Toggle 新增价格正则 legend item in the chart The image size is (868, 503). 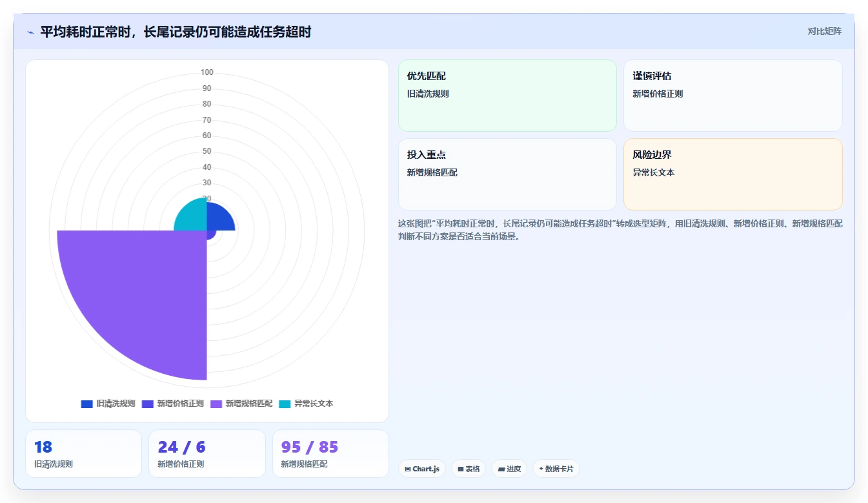pos(172,404)
